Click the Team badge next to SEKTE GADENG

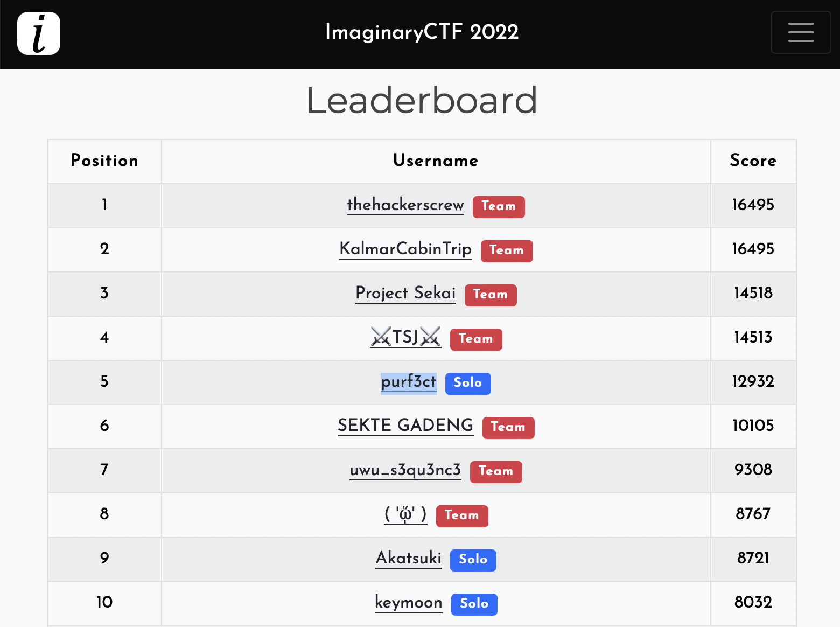pos(508,428)
